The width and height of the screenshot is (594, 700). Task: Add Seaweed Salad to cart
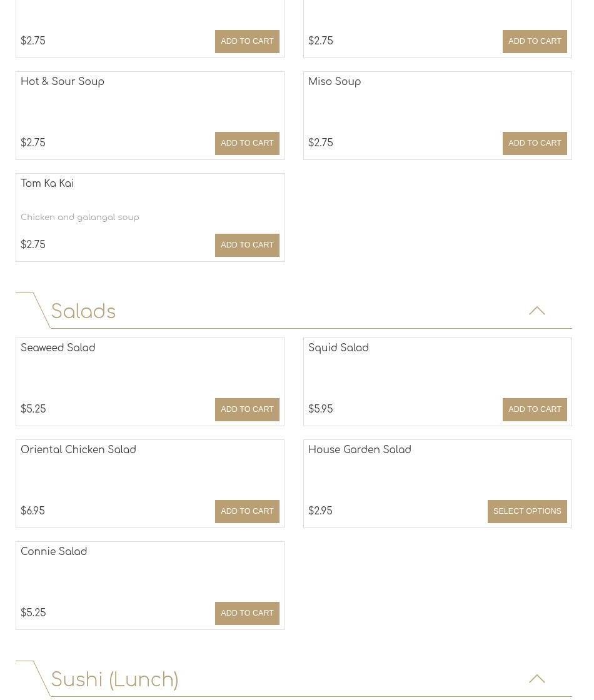point(247,409)
